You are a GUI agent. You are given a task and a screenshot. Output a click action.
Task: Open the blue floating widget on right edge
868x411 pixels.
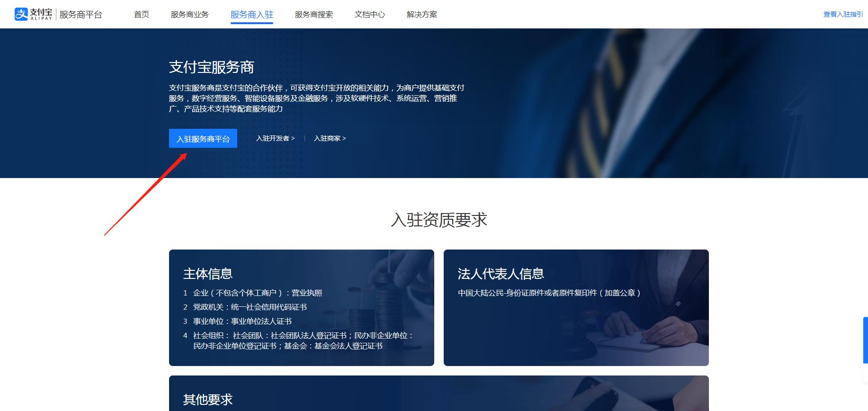(x=865, y=340)
